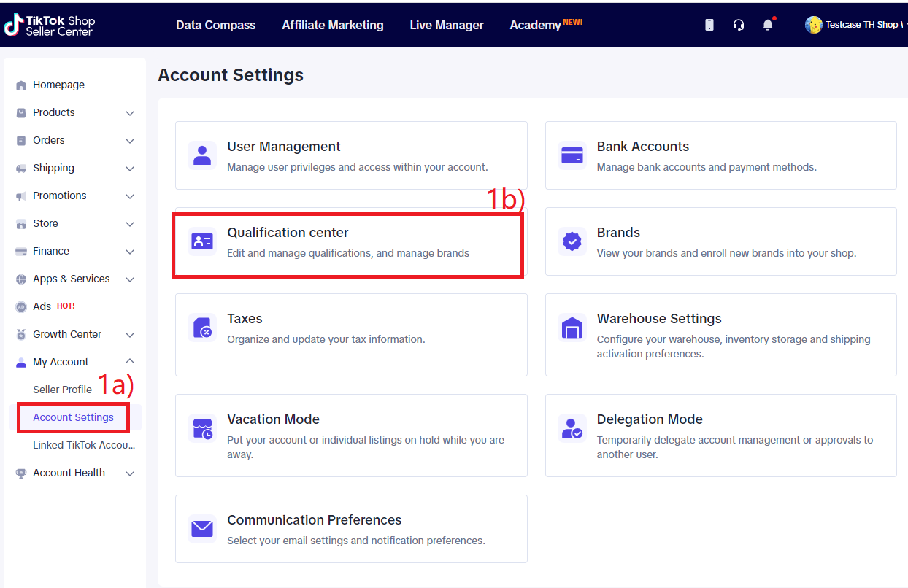The width and height of the screenshot is (908, 588).
Task: Open the Qualification center title
Action: click(x=288, y=233)
